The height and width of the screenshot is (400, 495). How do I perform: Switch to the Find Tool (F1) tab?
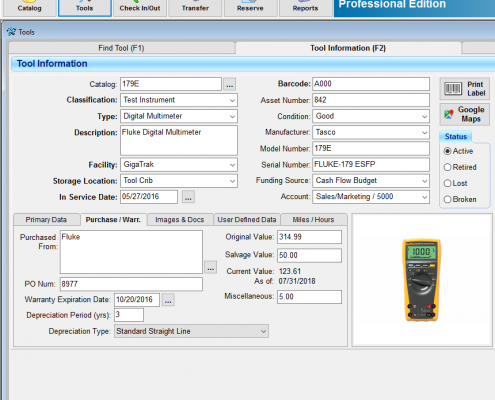point(121,48)
